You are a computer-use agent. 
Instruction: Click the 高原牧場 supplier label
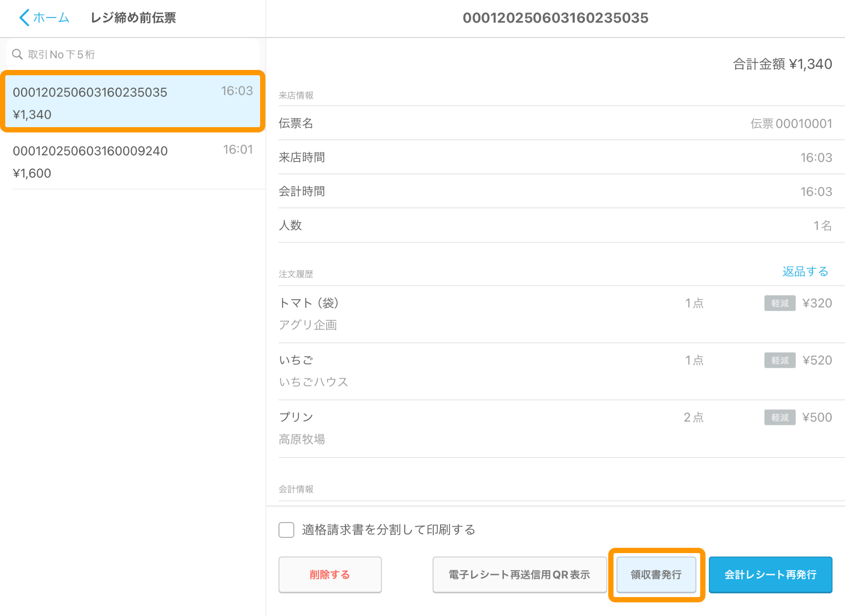pos(302,439)
